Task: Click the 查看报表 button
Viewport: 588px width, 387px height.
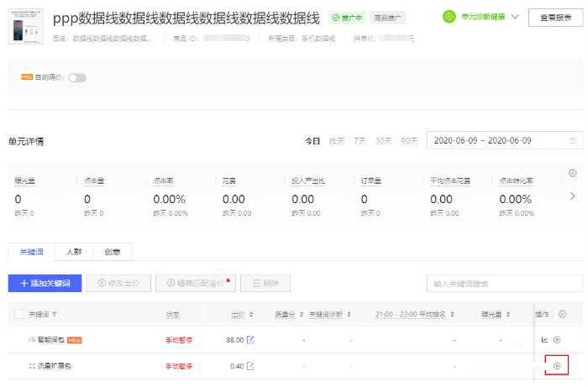Action: 555,18
